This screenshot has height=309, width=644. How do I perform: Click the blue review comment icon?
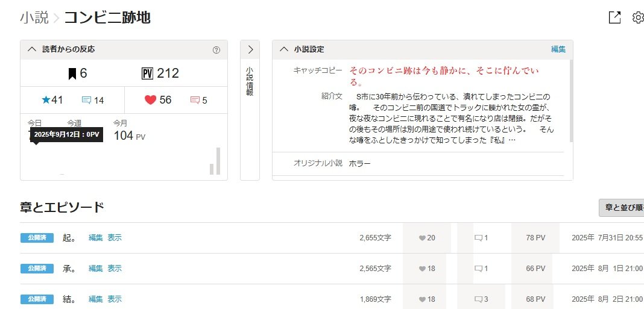pyautogui.click(x=86, y=101)
